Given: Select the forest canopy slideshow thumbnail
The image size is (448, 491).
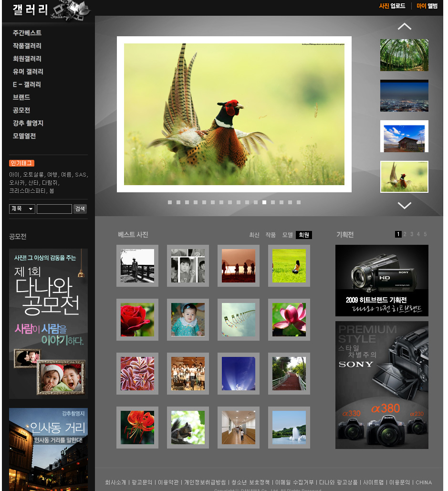Looking at the screenshot, I should point(404,55).
